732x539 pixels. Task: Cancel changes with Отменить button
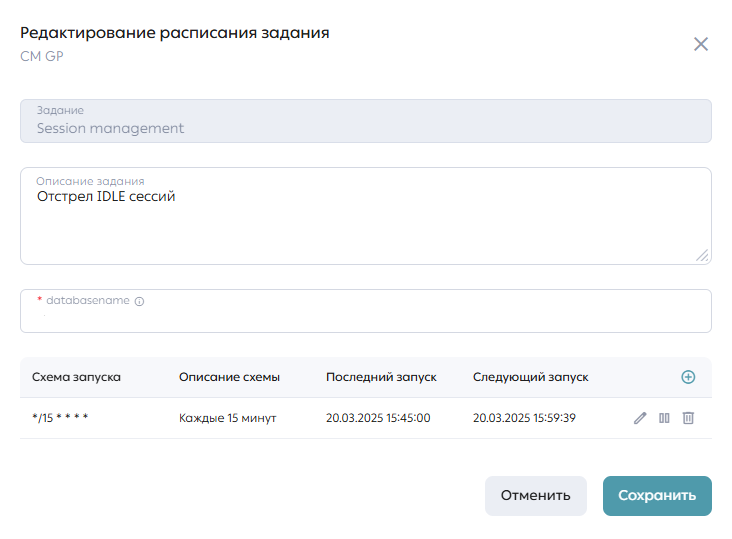[x=535, y=496]
